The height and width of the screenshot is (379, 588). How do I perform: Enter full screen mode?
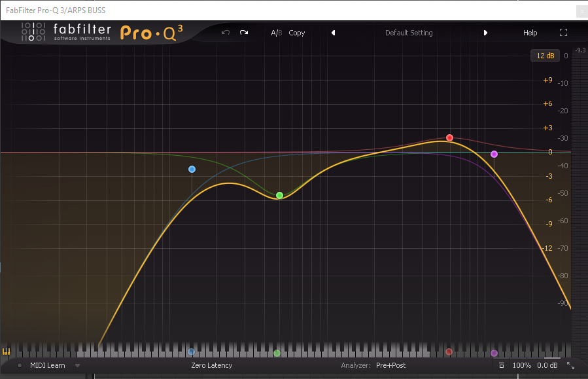tap(564, 33)
